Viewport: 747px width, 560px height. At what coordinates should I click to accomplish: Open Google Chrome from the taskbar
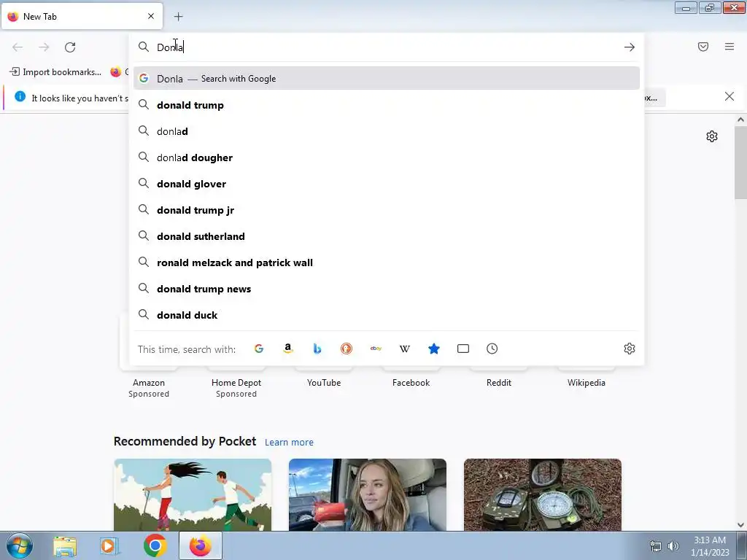point(155,545)
